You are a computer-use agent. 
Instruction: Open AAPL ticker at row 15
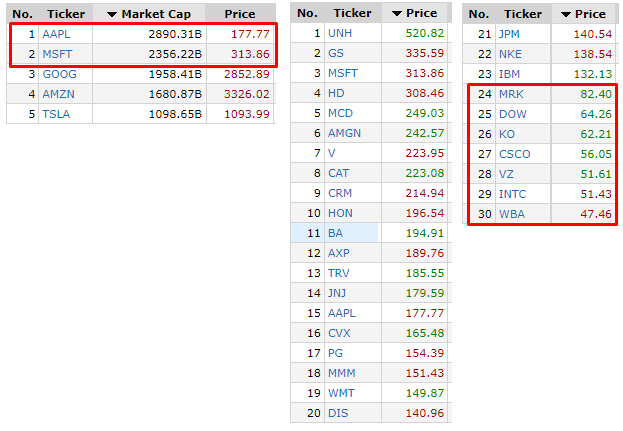[342, 313]
